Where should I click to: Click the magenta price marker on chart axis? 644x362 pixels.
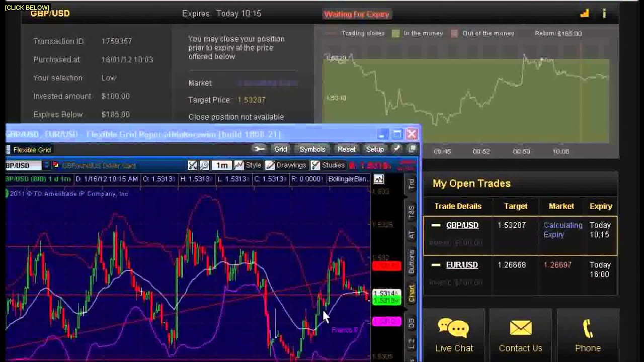[x=386, y=321]
